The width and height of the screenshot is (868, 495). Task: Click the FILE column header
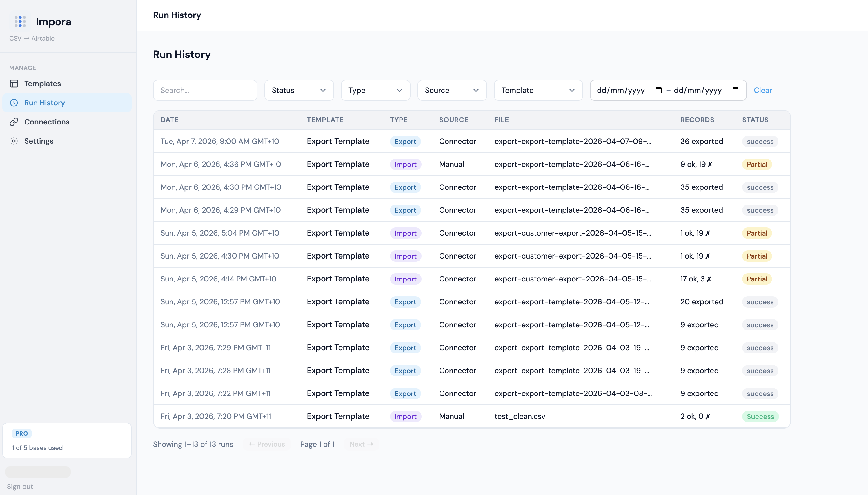(x=501, y=120)
